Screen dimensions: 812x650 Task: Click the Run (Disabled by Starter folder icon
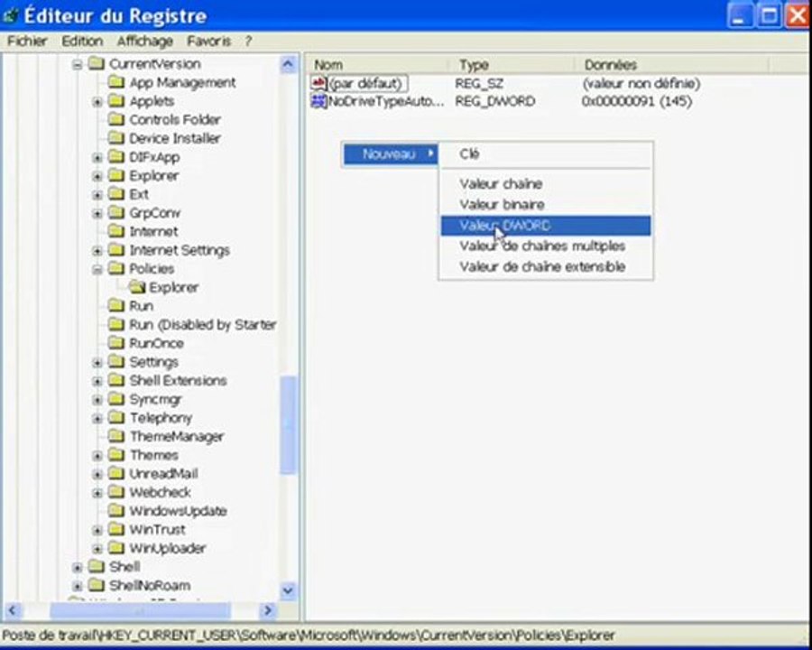(116, 324)
